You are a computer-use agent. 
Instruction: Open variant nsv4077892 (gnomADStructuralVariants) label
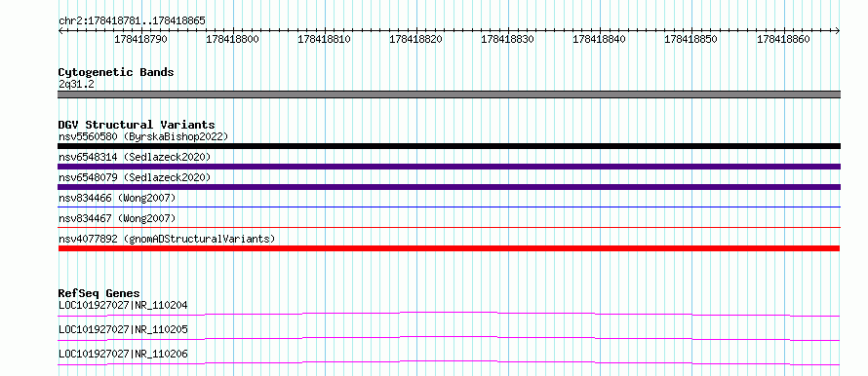pos(167,239)
